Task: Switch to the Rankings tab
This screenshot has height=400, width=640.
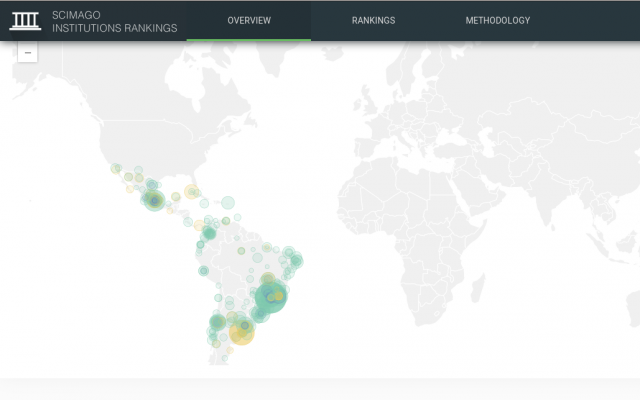Action: [x=373, y=20]
